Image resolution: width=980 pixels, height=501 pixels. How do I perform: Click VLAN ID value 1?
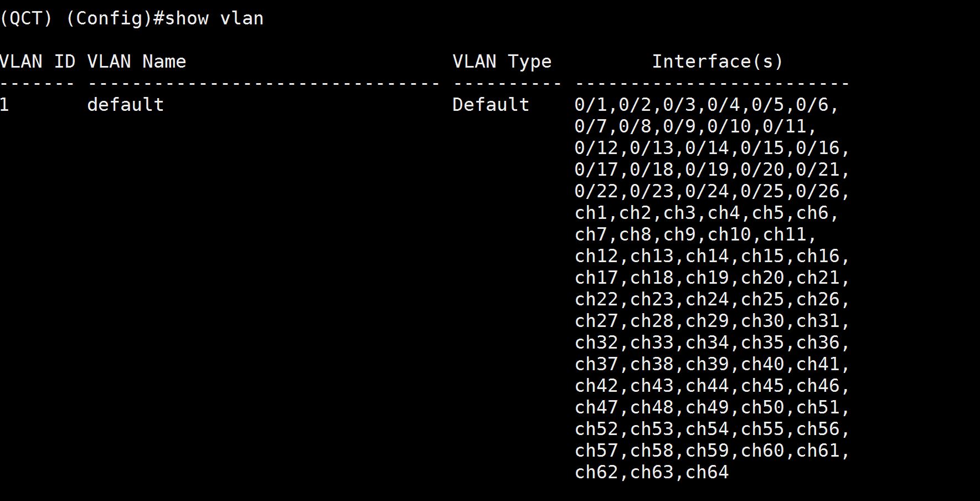coord(4,105)
